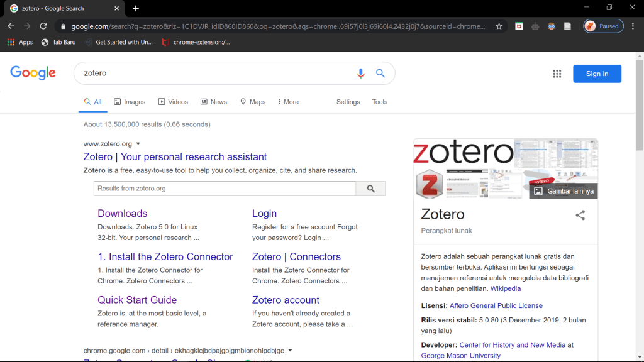Expand www.zotero.org result dropdown arrow
This screenshot has width=644, height=362.
click(138, 144)
